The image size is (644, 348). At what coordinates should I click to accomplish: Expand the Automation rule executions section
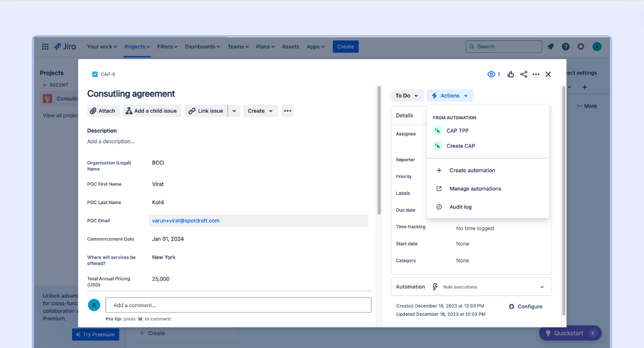pos(542,287)
